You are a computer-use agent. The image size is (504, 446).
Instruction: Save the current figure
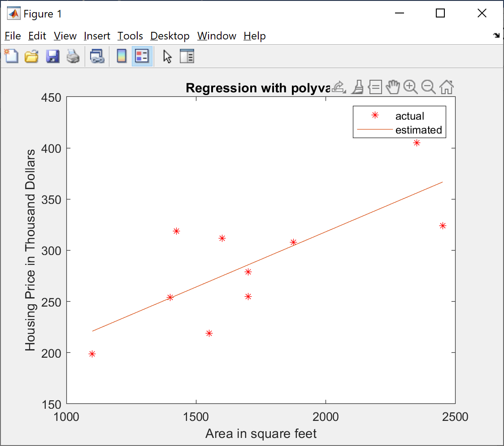[x=52, y=56]
